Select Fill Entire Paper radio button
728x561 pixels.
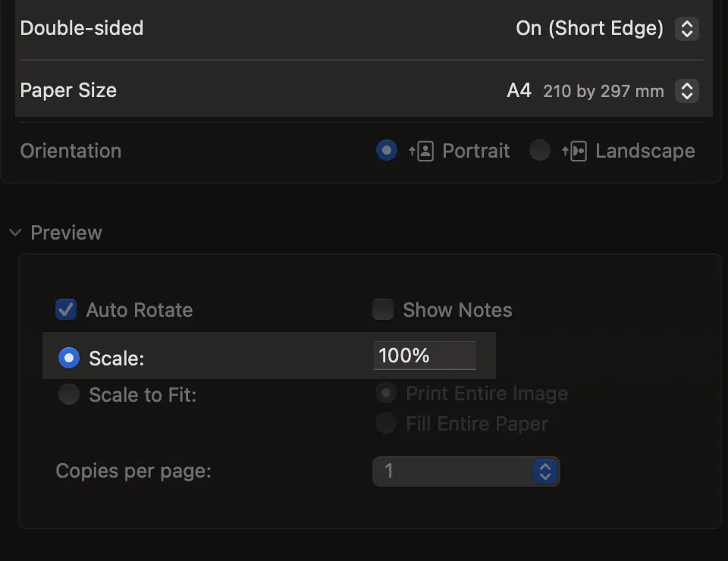[x=387, y=423]
